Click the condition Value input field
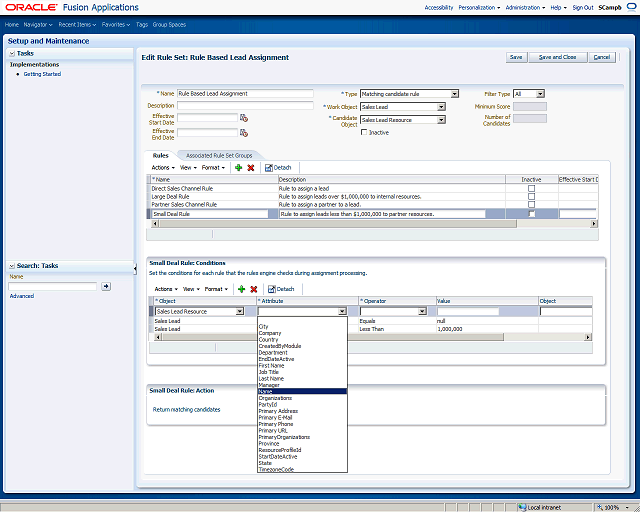 click(468, 312)
